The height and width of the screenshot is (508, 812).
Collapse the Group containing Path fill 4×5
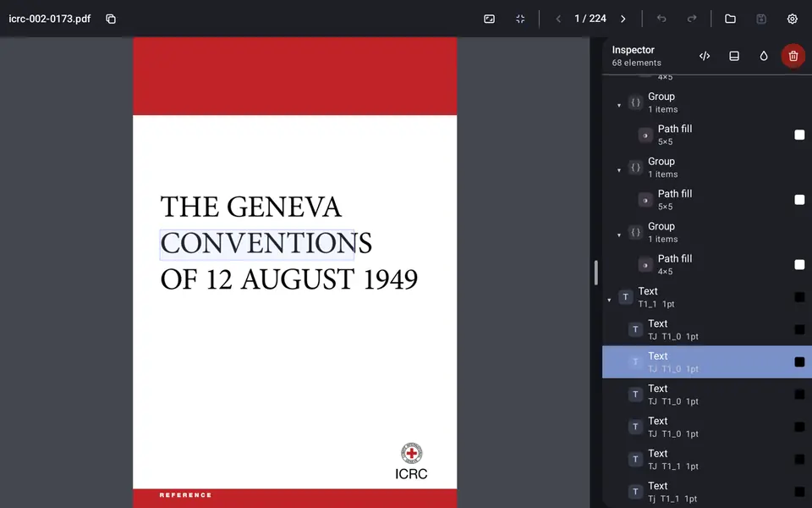click(x=619, y=235)
